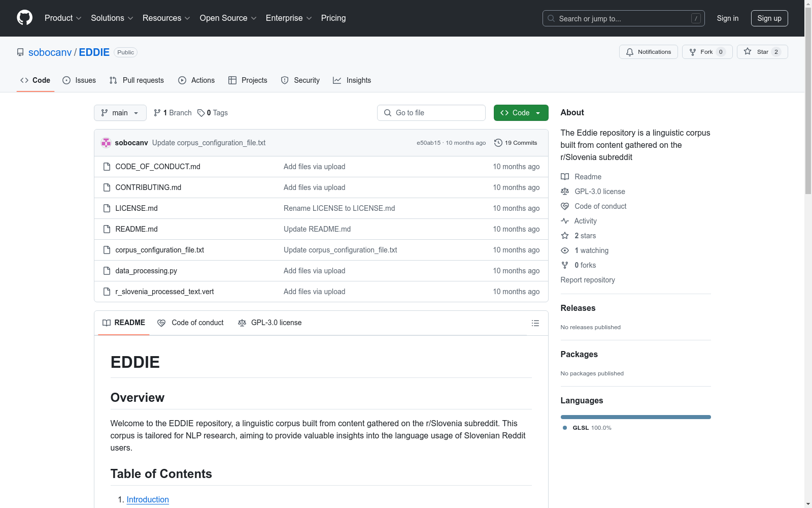Click the slash shortcut key icon in search

tap(696, 18)
